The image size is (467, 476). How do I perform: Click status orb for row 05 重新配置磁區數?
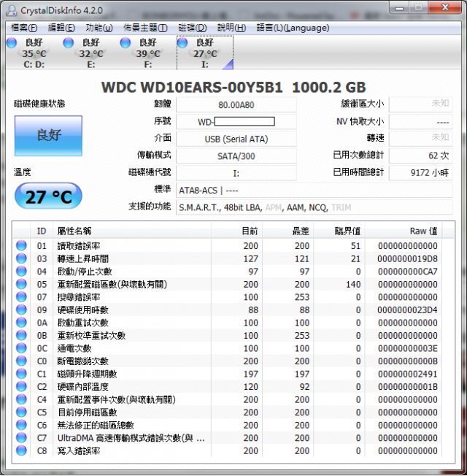(x=21, y=284)
